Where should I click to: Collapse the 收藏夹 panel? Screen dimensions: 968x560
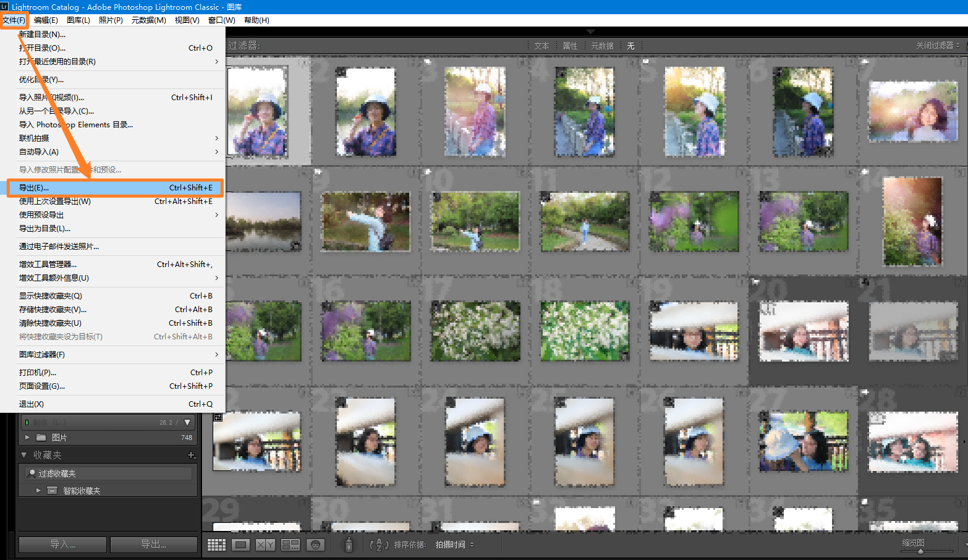coord(24,455)
